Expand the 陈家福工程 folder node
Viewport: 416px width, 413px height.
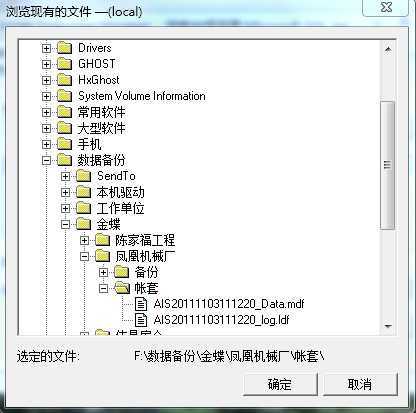pyautogui.click(x=85, y=240)
